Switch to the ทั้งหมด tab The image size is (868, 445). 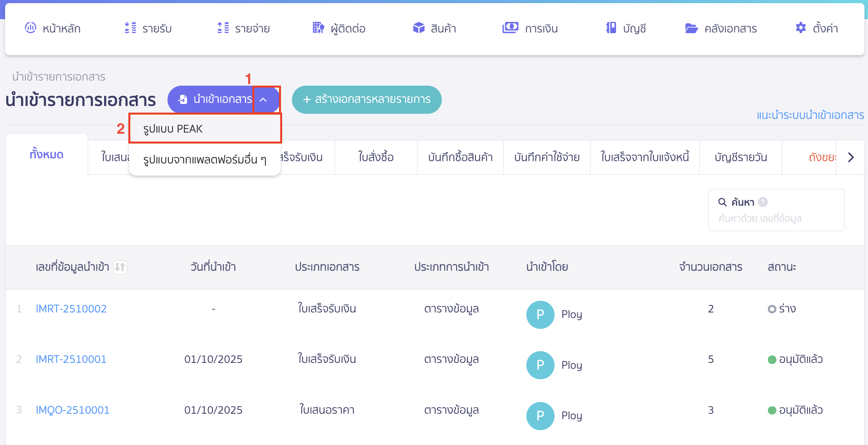(x=46, y=154)
